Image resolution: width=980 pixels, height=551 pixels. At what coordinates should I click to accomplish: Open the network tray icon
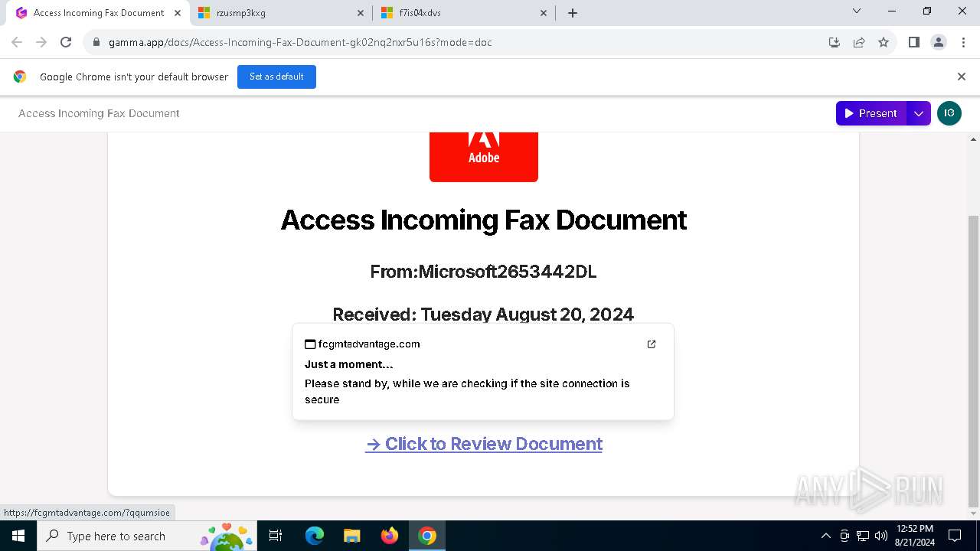click(863, 536)
